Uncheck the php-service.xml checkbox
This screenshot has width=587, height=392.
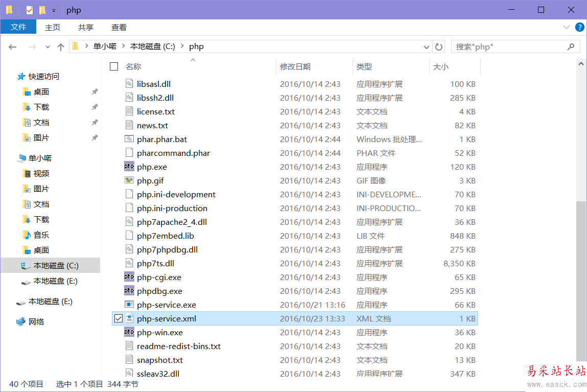(x=119, y=318)
